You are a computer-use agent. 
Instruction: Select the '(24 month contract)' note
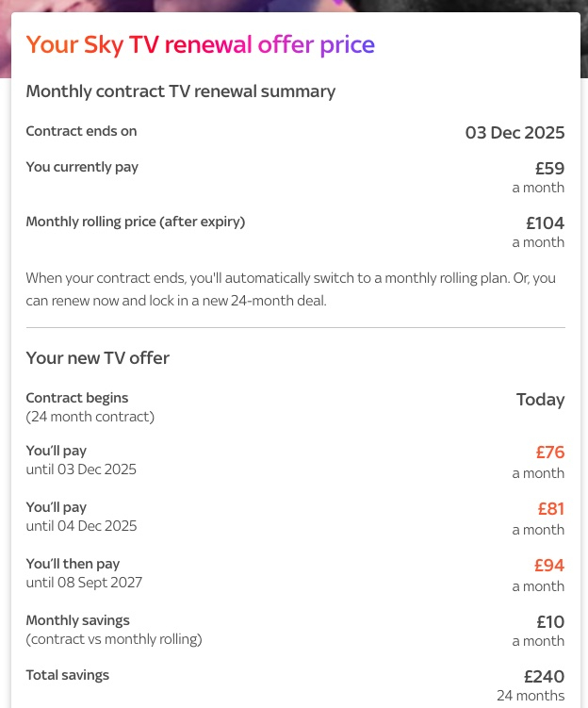pyautogui.click(x=90, y=417)
